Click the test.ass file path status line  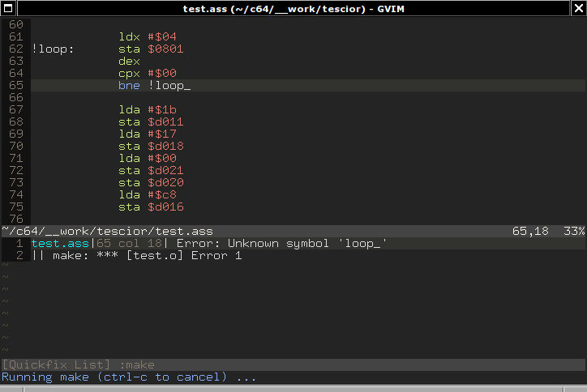pos(293,231)
